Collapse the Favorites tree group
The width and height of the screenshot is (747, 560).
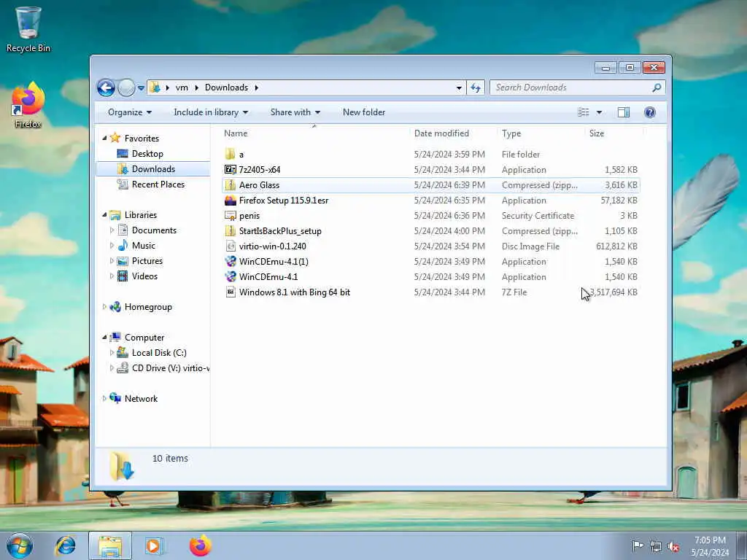(x=104, y=138)
